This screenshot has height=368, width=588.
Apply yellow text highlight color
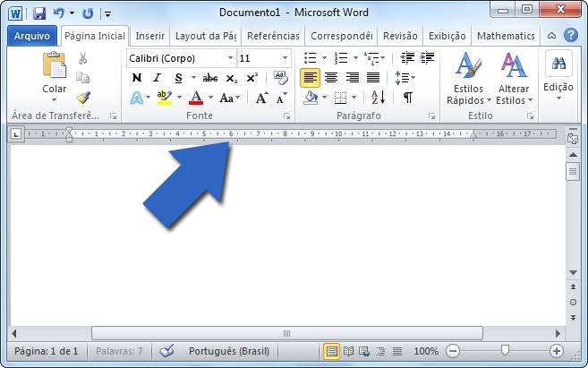(x=165, y=98)
